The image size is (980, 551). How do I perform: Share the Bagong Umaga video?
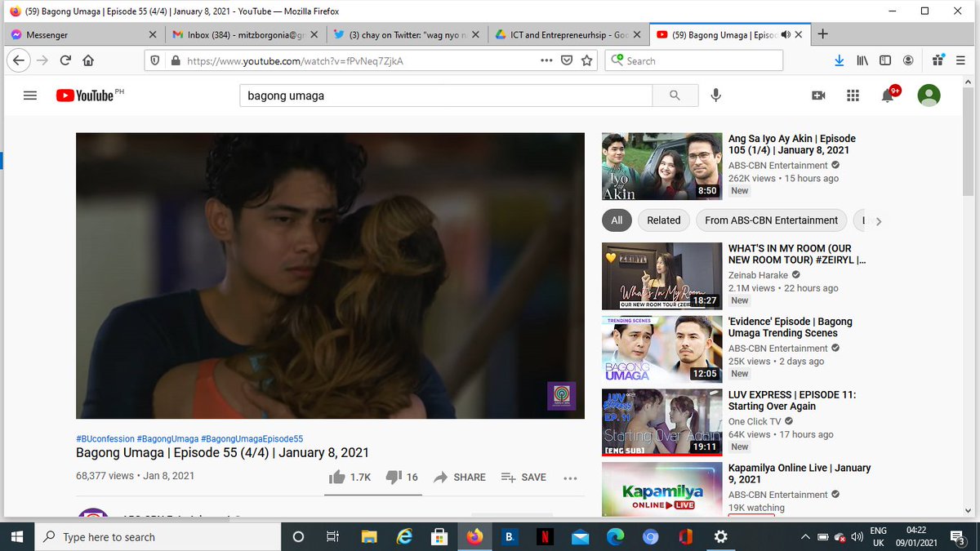(x=460, y=477)
